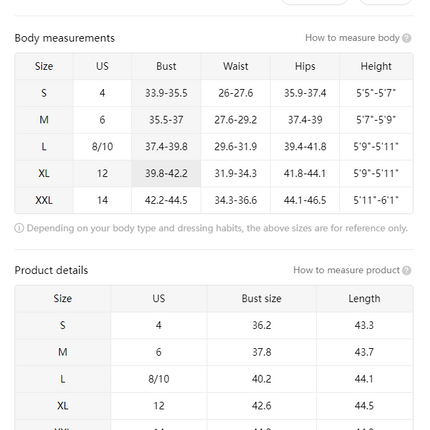Select the highlighted XL bust cell 39.8-42.2
The height and width of the screenshot is (430, 430).
[x=166, y=173]
